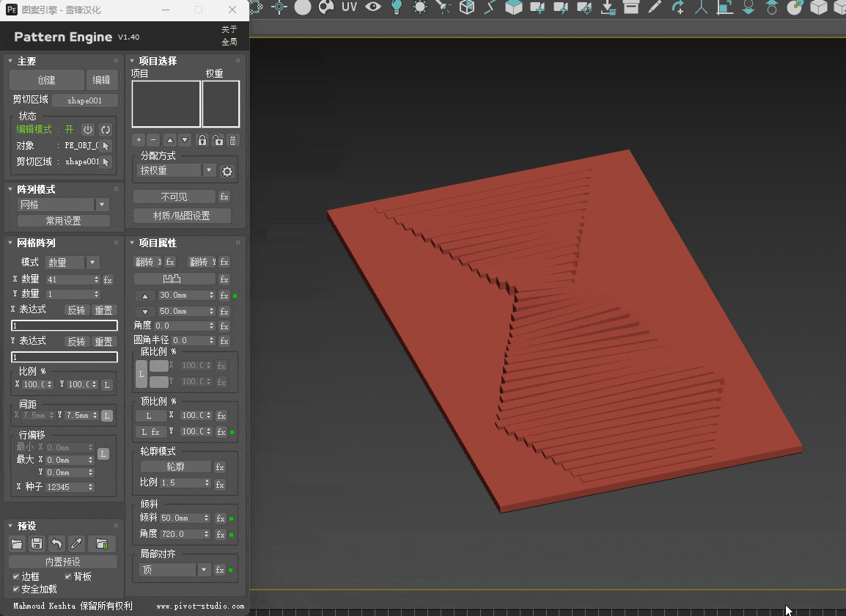
Task: Disable the 安全加载 checkbox
Action: click(16, 590)
